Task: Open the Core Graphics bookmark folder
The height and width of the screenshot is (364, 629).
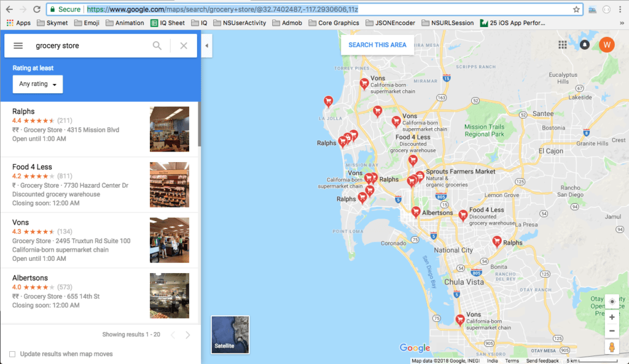Action: point(334,23)
